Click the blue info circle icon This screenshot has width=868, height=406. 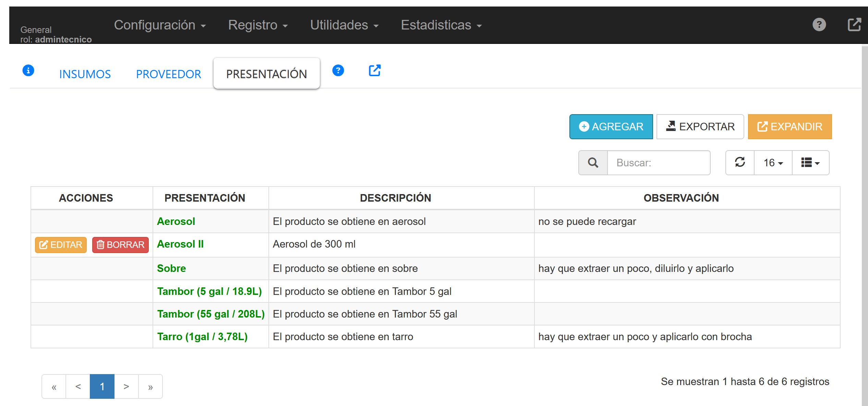[28, 71]
